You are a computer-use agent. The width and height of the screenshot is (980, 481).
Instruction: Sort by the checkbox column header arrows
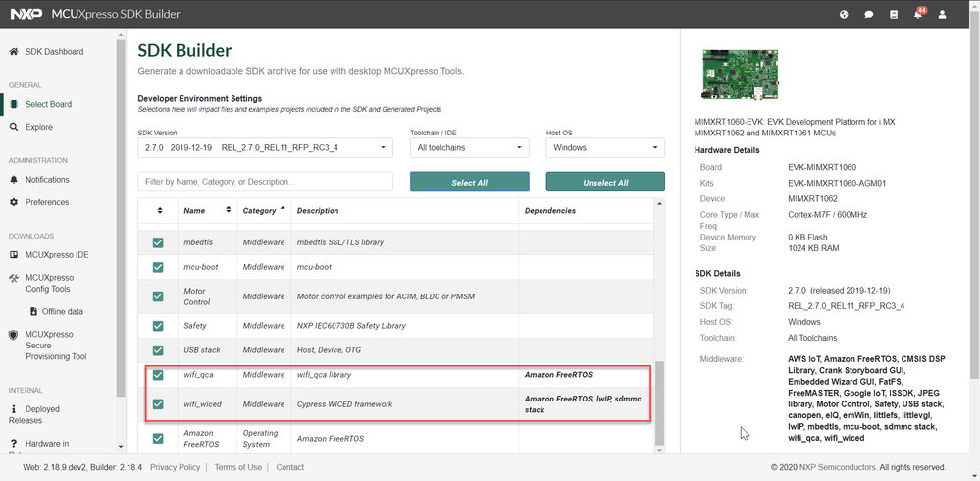point(159,211)
